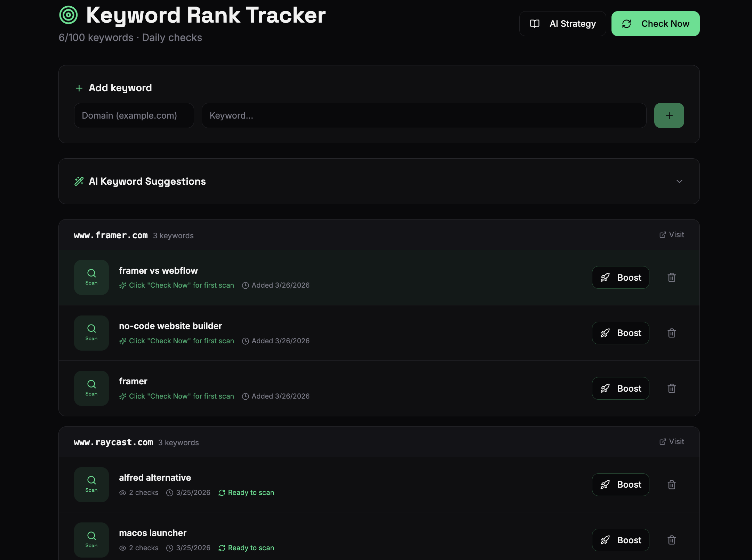Submit the new keyword with plus button
Image resolution: width=752 pixels, height=560 pixels.
tap(669, 115)
